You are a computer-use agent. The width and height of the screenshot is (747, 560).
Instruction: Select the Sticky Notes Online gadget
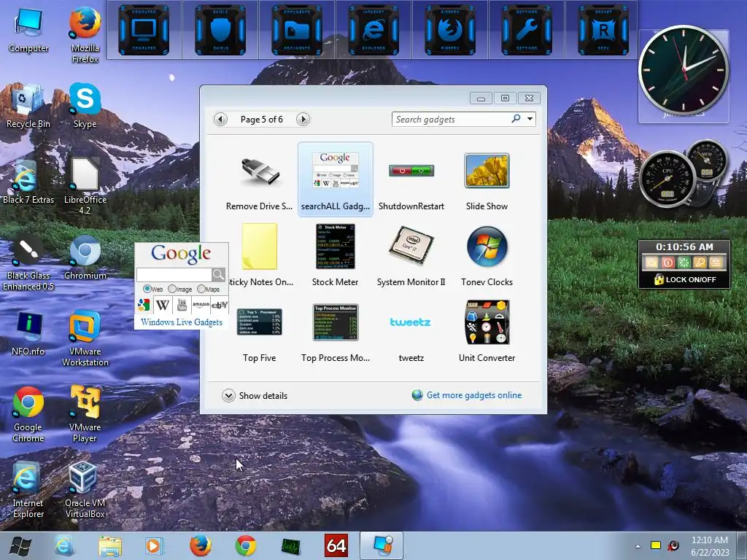pyautogui.click(x=259, y=256)
